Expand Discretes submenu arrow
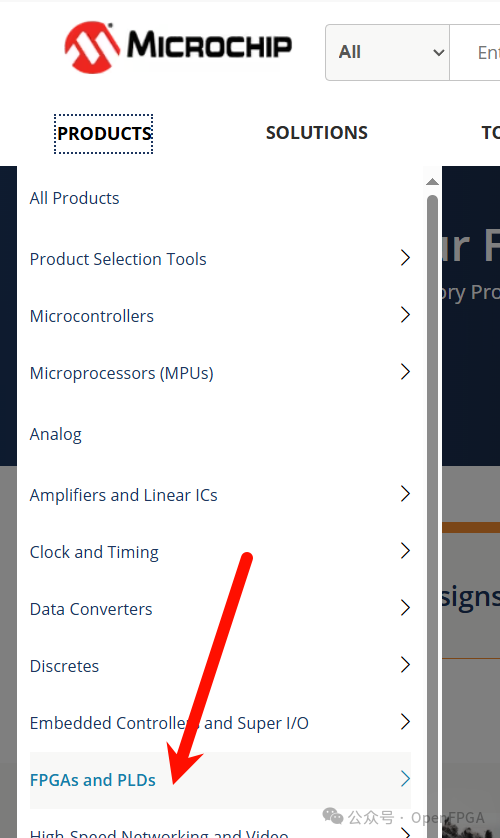 [x=405, y=665]
